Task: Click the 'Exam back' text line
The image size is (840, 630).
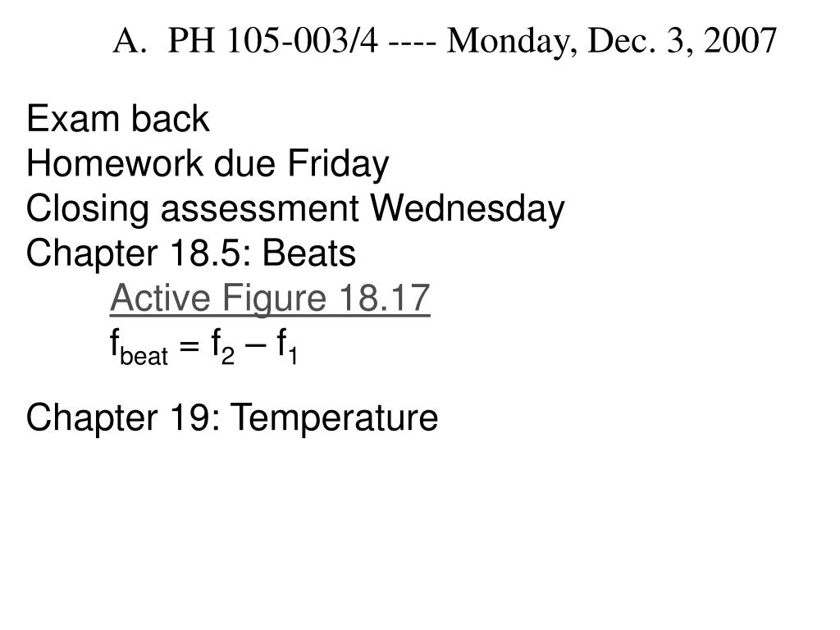Action: [x=117, y=118]
